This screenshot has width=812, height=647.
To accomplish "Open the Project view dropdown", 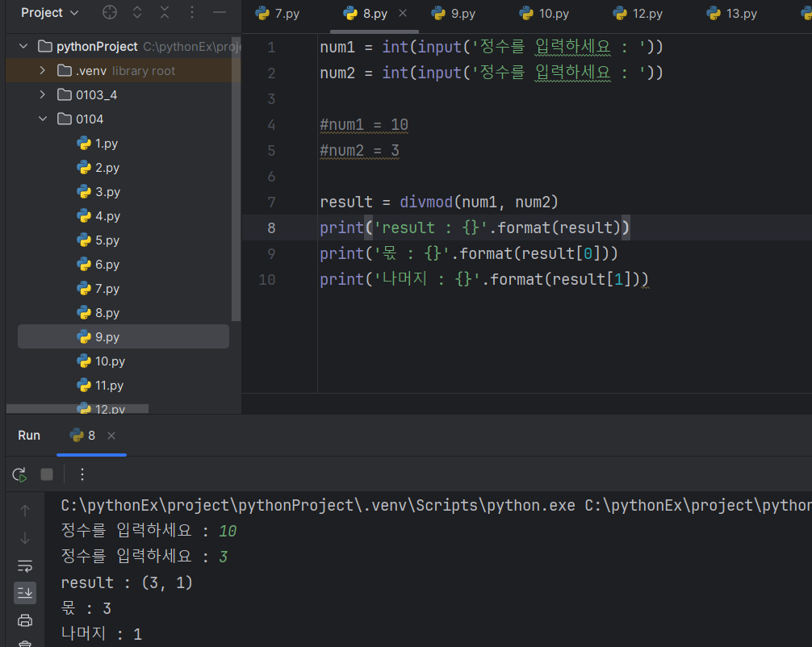I will tap(50, 12).
